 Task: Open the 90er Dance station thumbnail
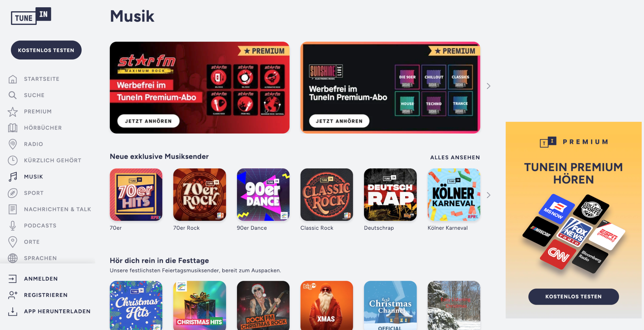(x=263, y=195)
